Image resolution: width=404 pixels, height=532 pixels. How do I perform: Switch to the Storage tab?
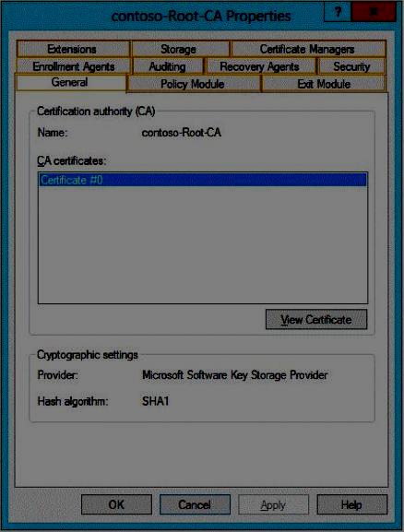pyautogui.click(x=180, y=49)
